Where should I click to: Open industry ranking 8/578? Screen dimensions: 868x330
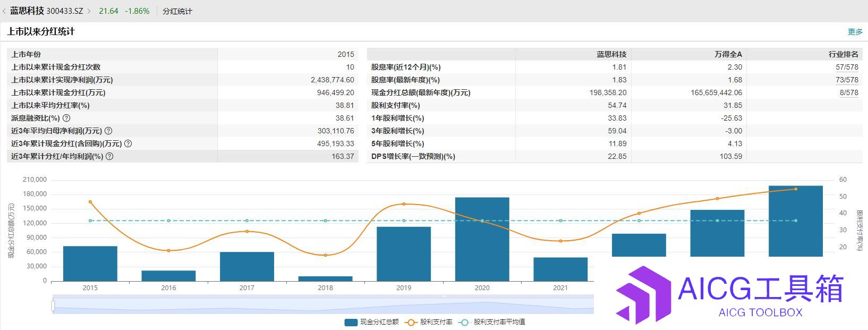coord(849,92)
